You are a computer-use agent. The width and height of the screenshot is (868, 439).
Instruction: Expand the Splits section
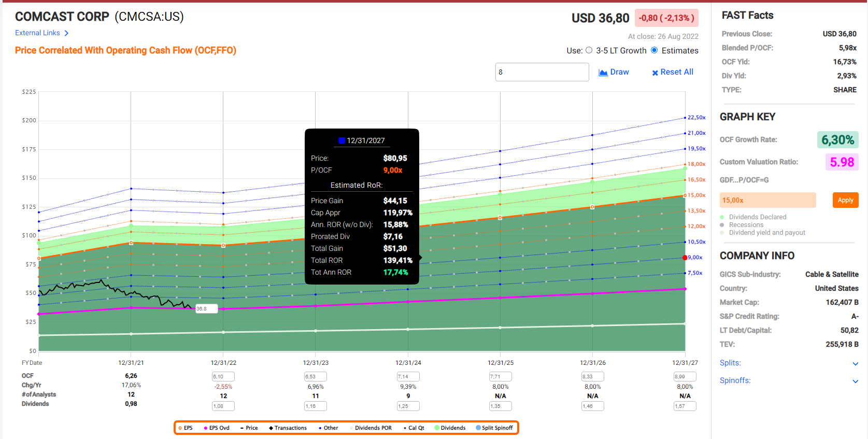[855, 364]
